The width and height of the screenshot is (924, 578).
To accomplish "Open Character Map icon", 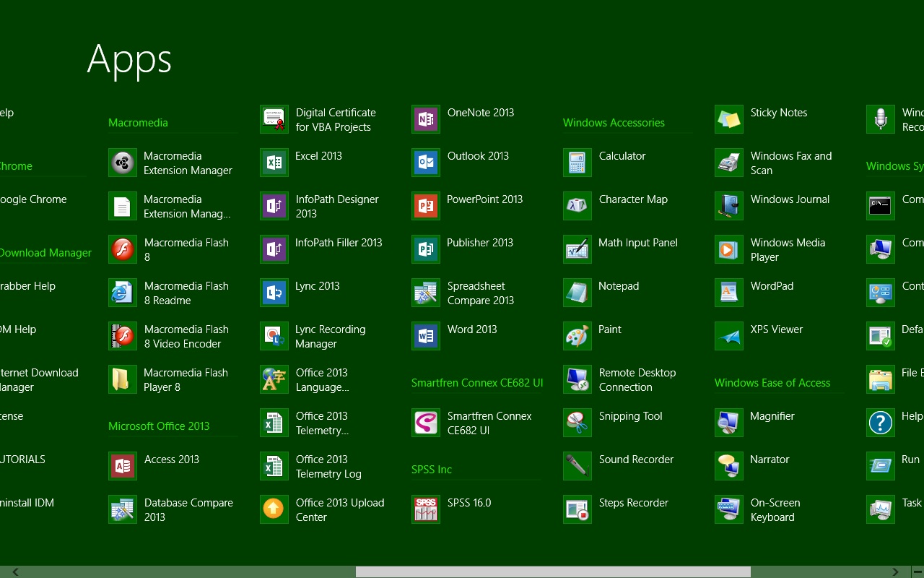I will pyautogui.click(x=577, y=206).
